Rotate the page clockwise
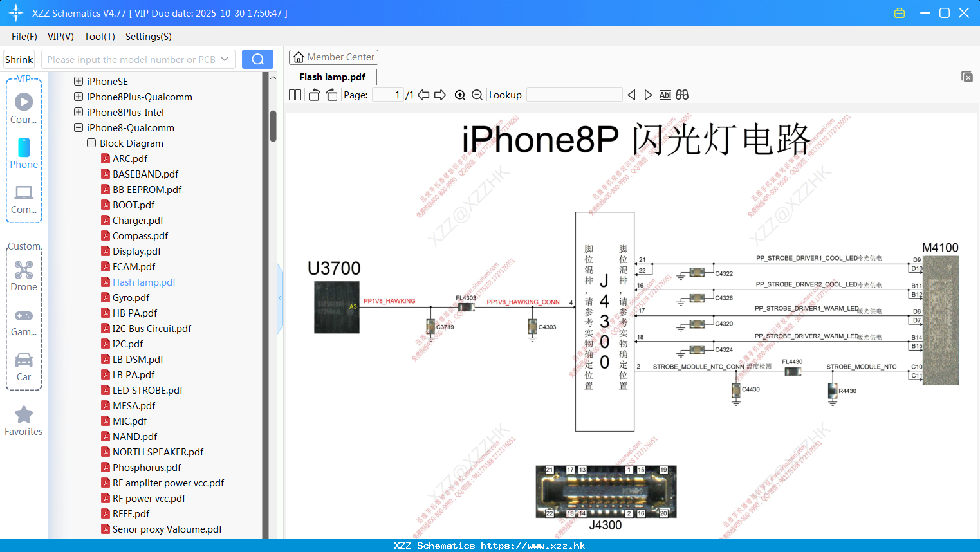Screen dimensions: 980x552 331,95
